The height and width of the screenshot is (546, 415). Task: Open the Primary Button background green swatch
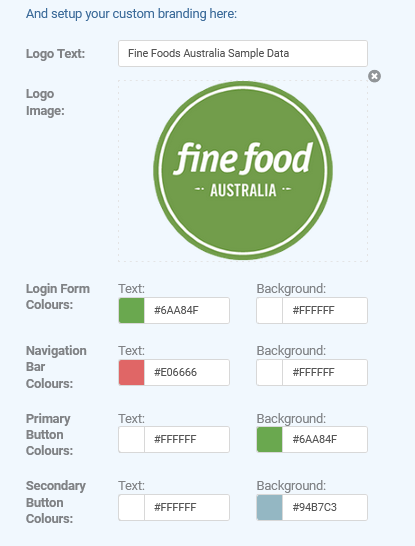coord(269,439)
